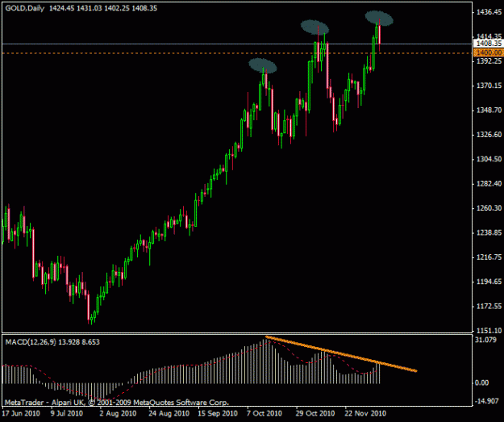
Task: Select the orange MACD divergence trendline
Action: (341, 353)
